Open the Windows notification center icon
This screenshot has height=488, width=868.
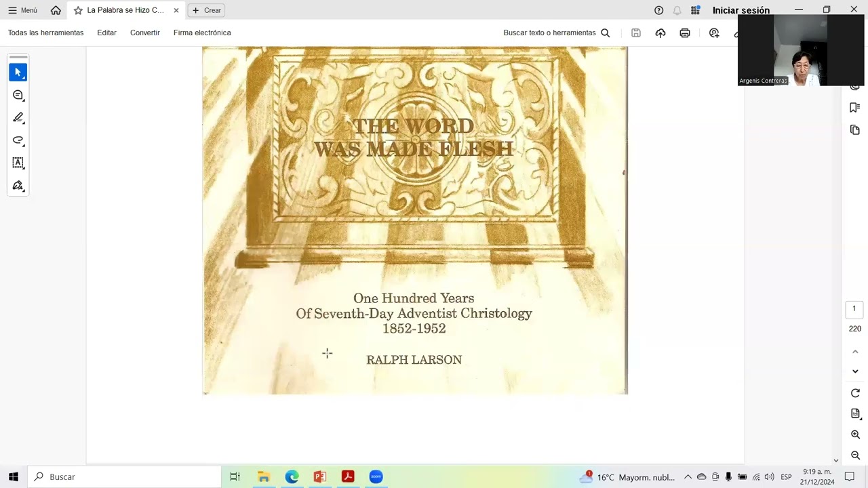click(x=850, y=477)
